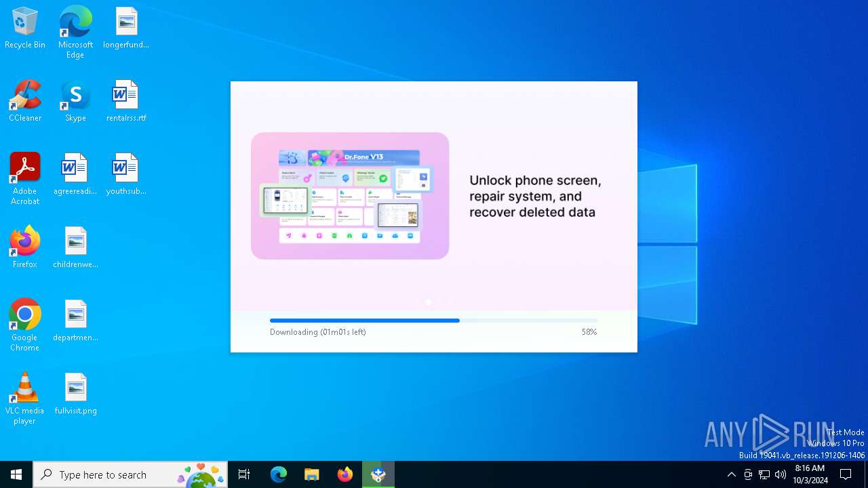Open Meet Now from the system tray
The image size is (868, 488).
(x=748, y=474)
